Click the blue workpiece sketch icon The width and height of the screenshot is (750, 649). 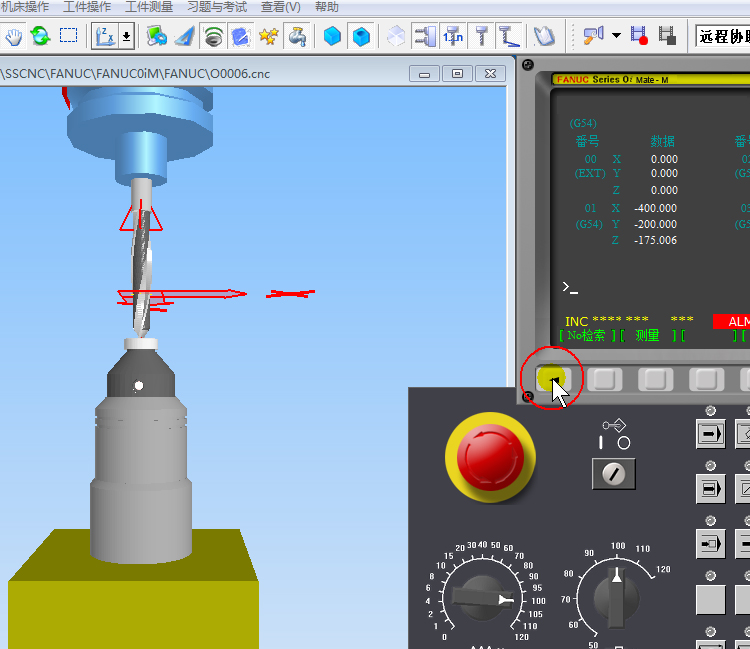click(241, 36)
